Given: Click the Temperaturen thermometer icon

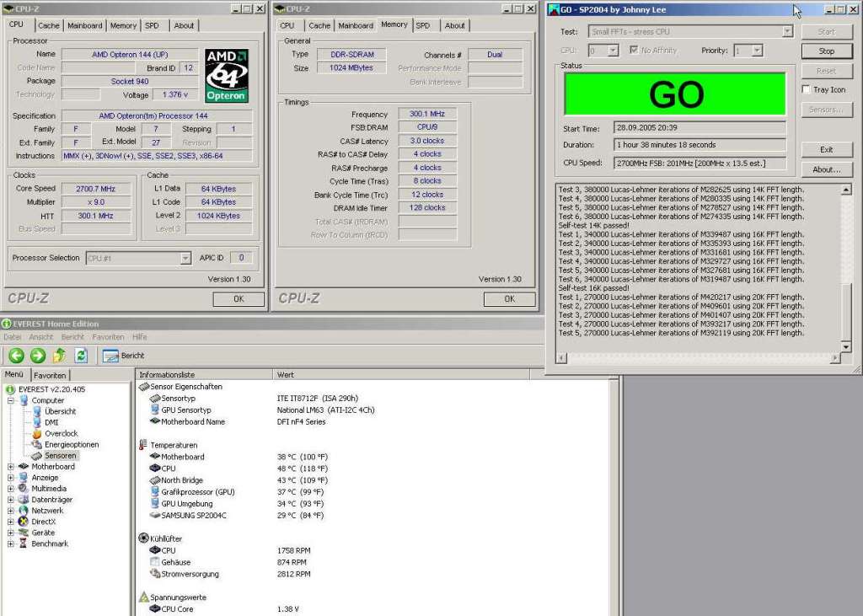Looking at the screenshot, I should [143, 445].
